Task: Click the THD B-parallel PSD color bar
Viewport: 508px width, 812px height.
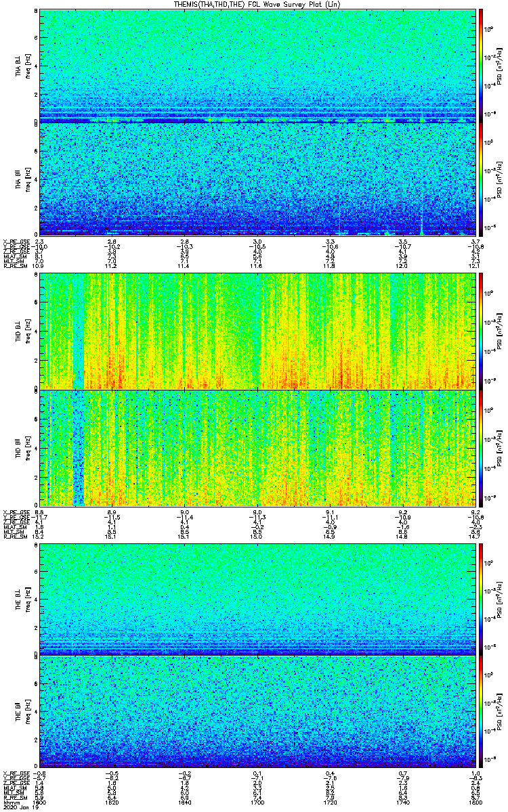Action: [481, 447]
